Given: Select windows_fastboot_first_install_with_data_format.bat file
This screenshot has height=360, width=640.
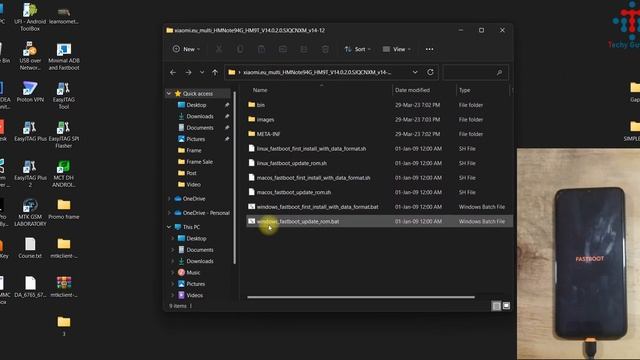Looking at the screenshot, I should [379, 207].
